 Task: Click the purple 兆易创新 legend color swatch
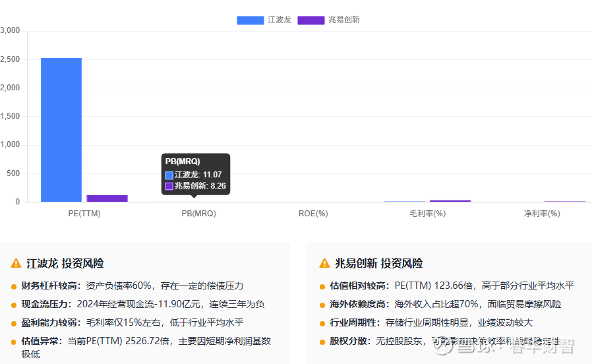click(x=311, y=20)
